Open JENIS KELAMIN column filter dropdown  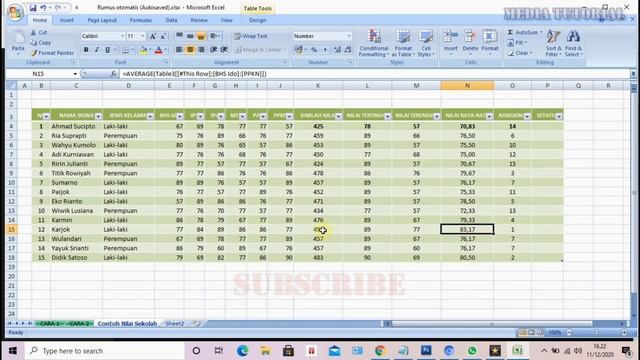coord(150,116)
